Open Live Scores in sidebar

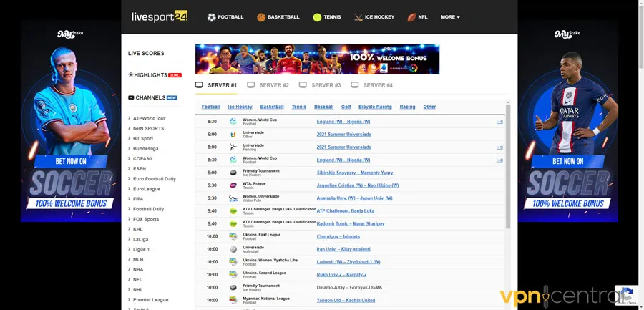click(x=146, y=53)
